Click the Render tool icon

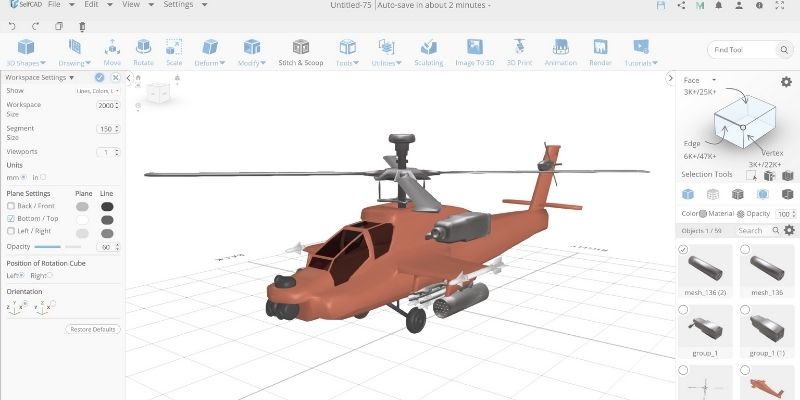click(x=600, y=51)
